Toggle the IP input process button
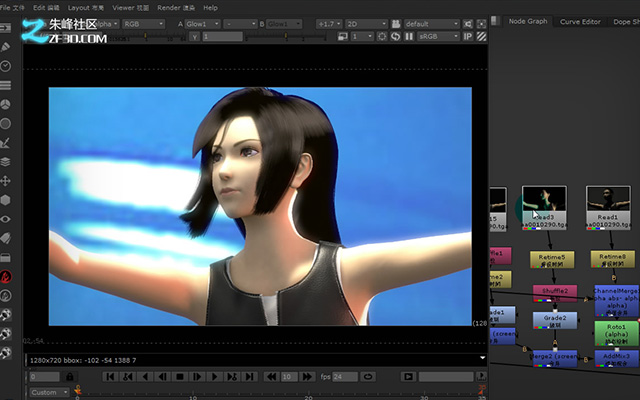640x400 pixels. 468,36
